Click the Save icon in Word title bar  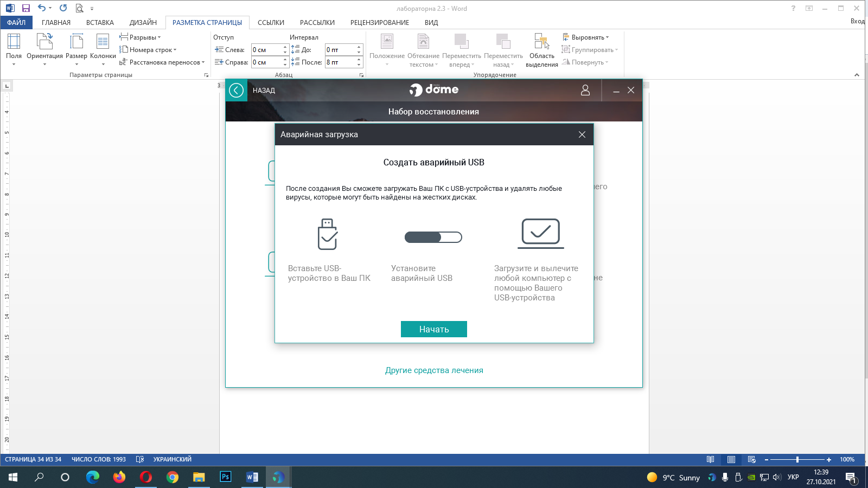pyautogui.click(x=25, y=8)
